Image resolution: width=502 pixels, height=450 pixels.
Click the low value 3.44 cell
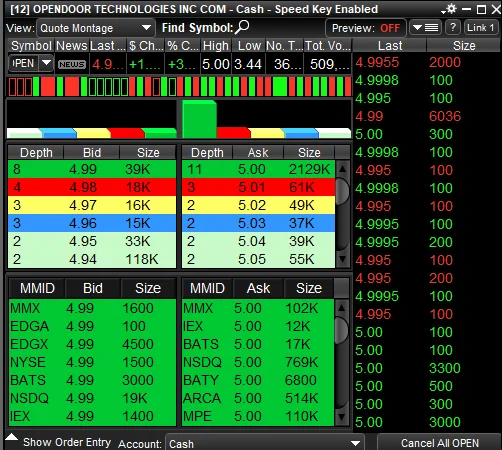[249, 64]
